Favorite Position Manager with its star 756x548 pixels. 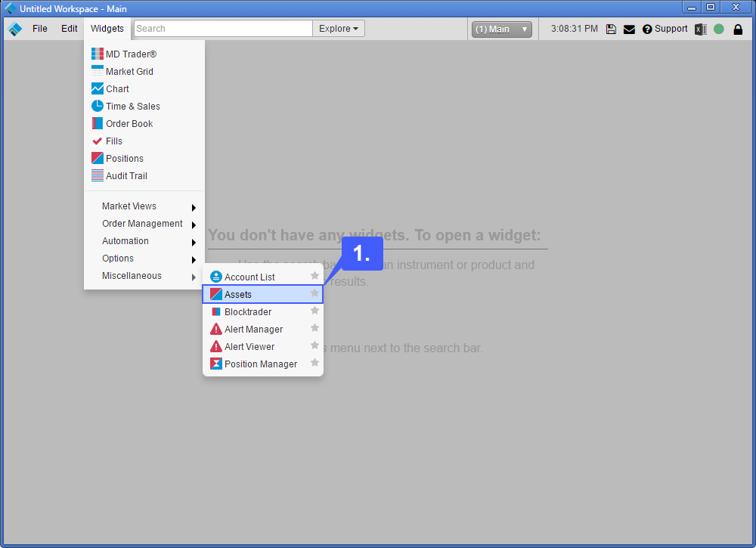point(314,363)
